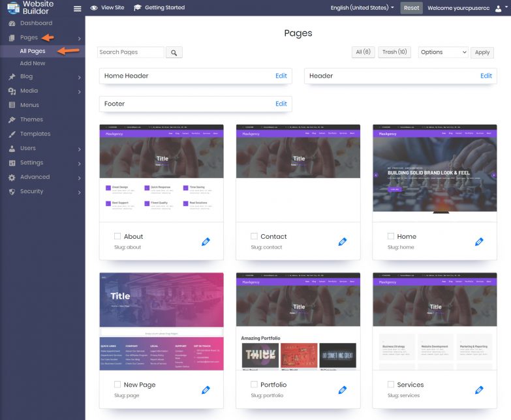Expand the Blog sidebar section
Screen dimensions: 511x420
tap(42, 77)
